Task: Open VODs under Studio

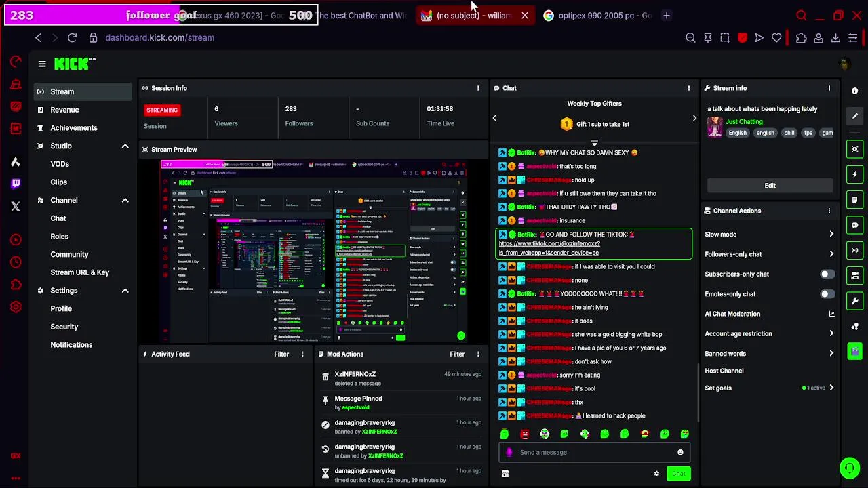Action: click(x=60, y=164)
